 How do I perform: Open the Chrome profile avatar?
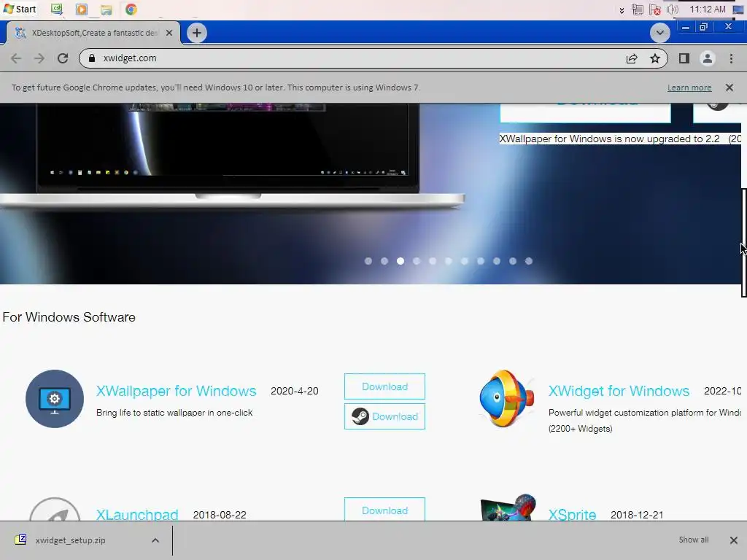(x=708, y=58)
